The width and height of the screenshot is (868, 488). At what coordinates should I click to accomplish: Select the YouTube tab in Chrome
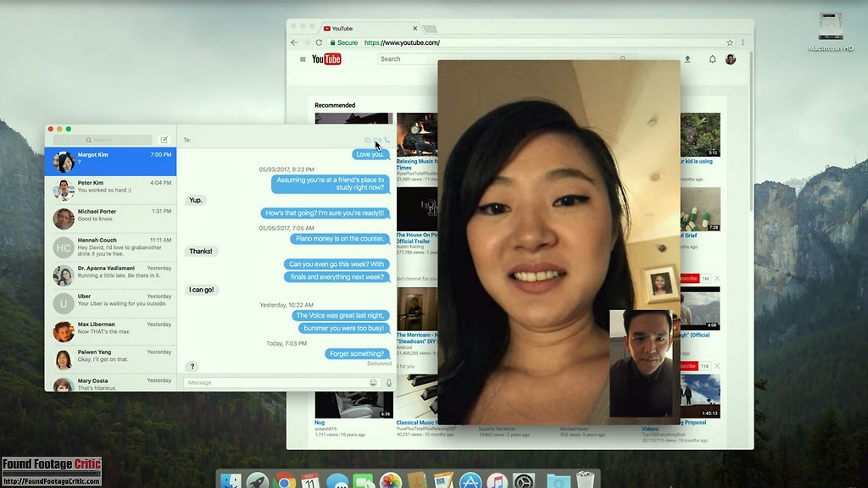click(368, 28)
